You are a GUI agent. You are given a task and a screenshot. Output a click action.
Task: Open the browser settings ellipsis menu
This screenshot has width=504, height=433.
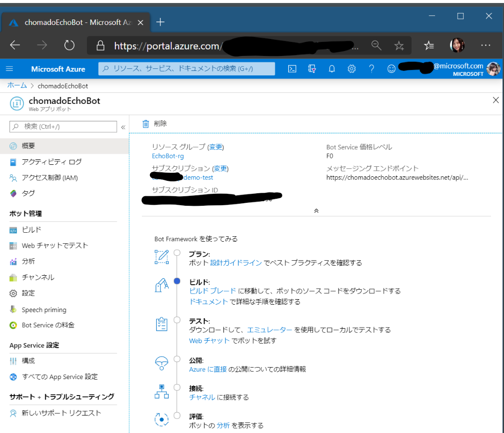coord(486,45)
